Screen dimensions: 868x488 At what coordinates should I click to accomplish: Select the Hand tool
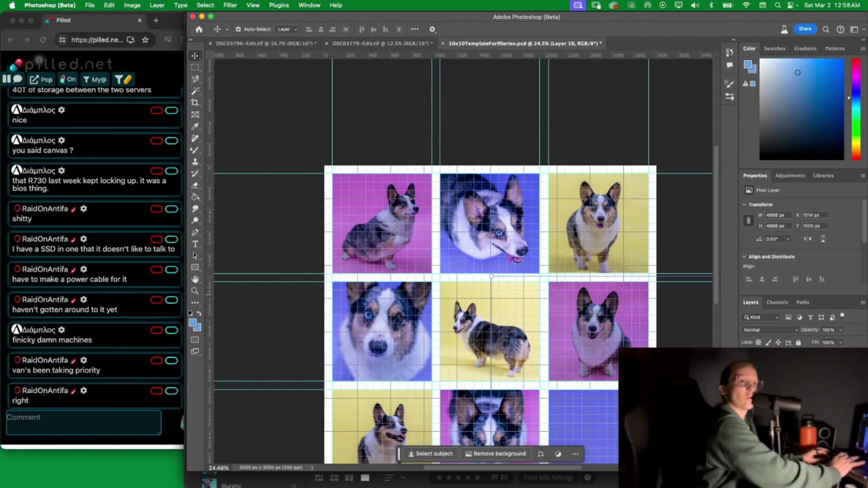(195, 279)
